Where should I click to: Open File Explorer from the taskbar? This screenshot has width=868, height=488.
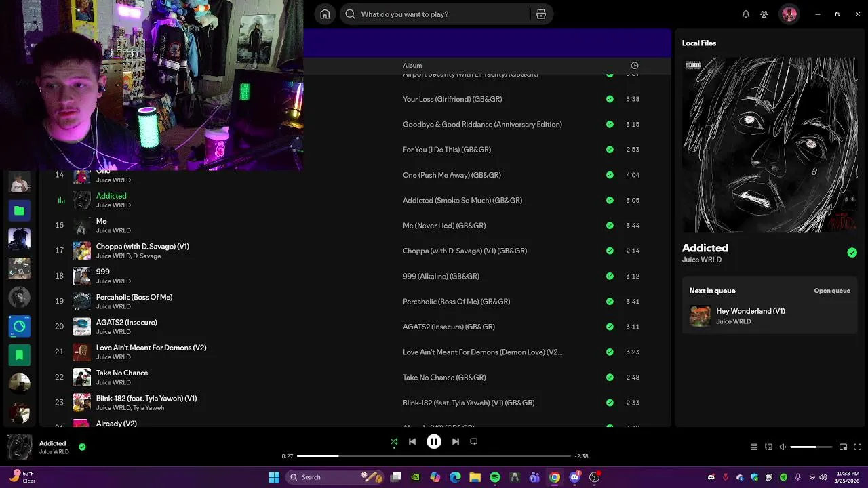pyautogui.click(x=475, y=477)
